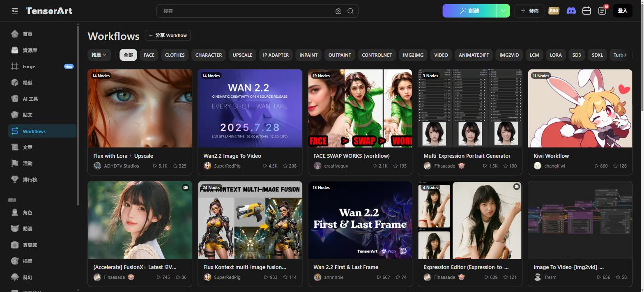The height and width of the screenshot is (292, 644).
Task: Click Wan 2.2 First & Last Frame title
Action: [346, 267]
